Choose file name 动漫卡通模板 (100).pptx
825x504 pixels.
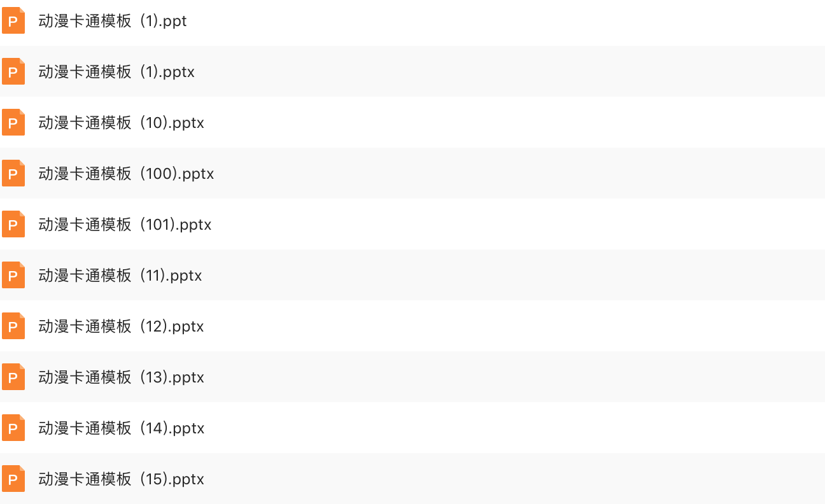[126, 174]
